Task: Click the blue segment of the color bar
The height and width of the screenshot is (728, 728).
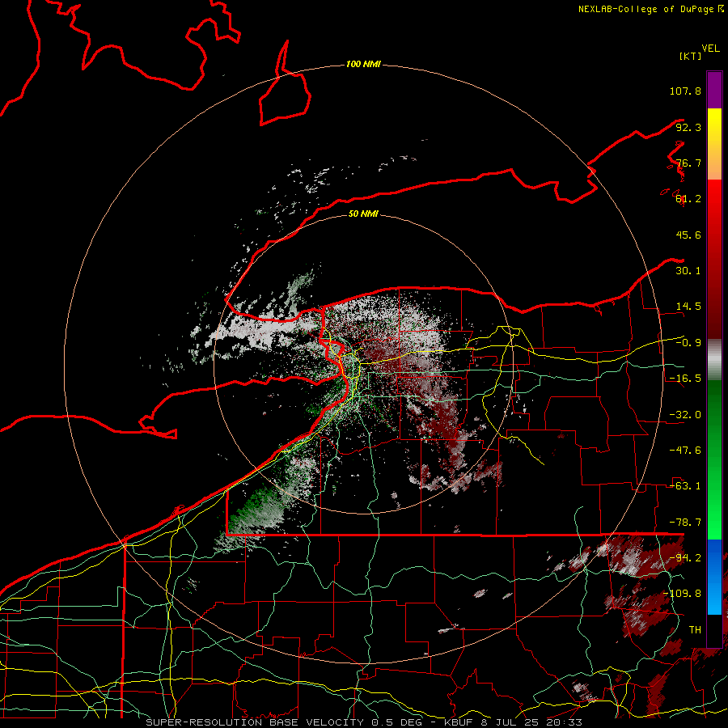Action: point(714,577)
